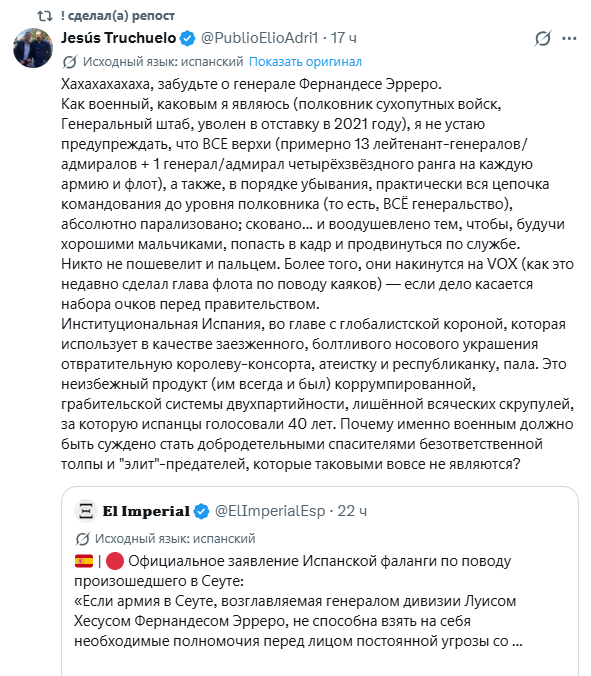The image size is (591, 676).
Task: Click translation icon in quoted El Imperial tweet
Action: pos(82,539)
